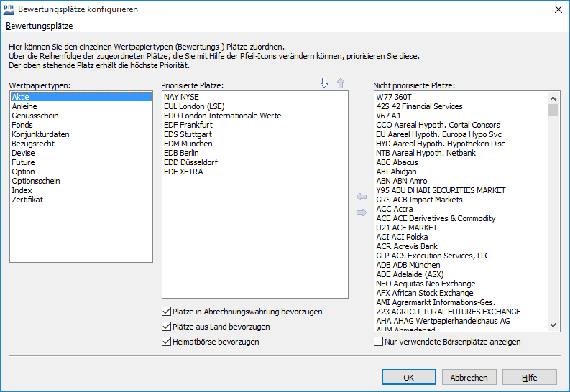Click left arrow to add place to prioritized
This screenshot has width=570, height=392.
click(x=361, y=197)
